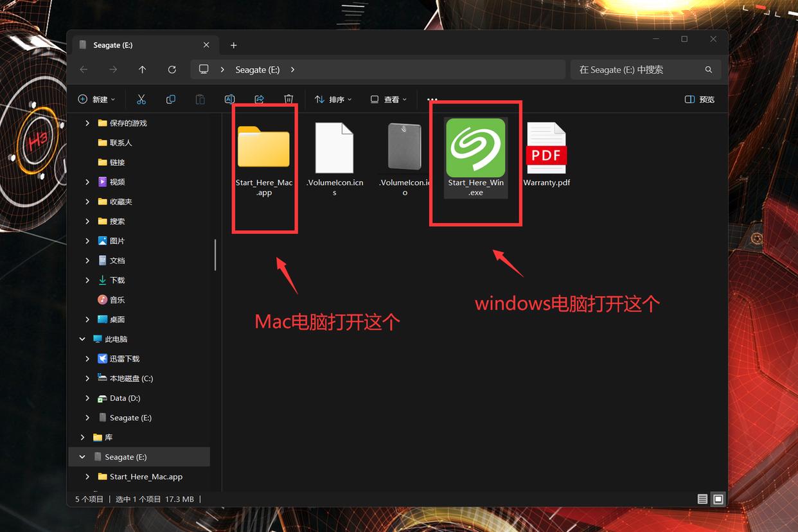The image size is (798, 532).
Task: Select the highlighted Seagate (E:) root entry
Action: 139,457
